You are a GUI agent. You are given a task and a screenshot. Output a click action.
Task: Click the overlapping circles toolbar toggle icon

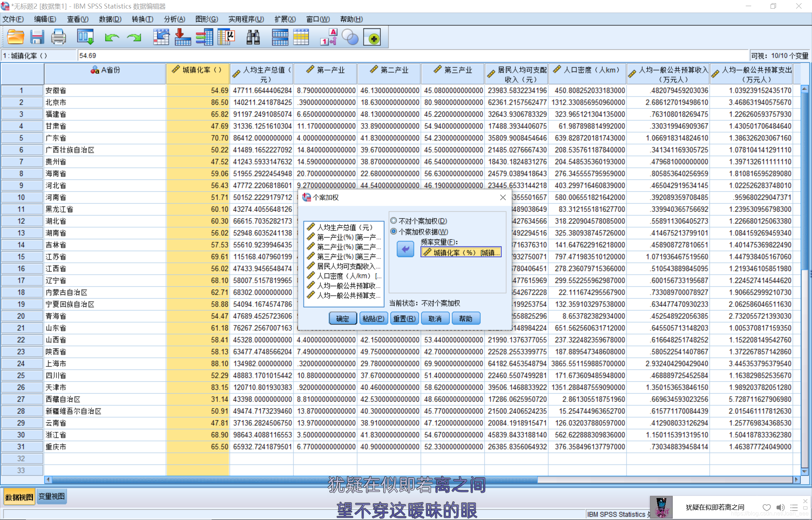[350, 37]
